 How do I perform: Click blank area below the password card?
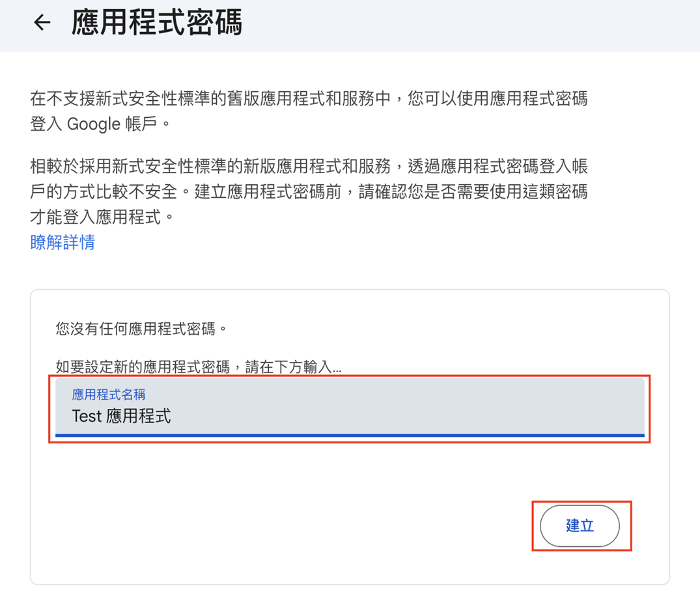coord(350,592)
